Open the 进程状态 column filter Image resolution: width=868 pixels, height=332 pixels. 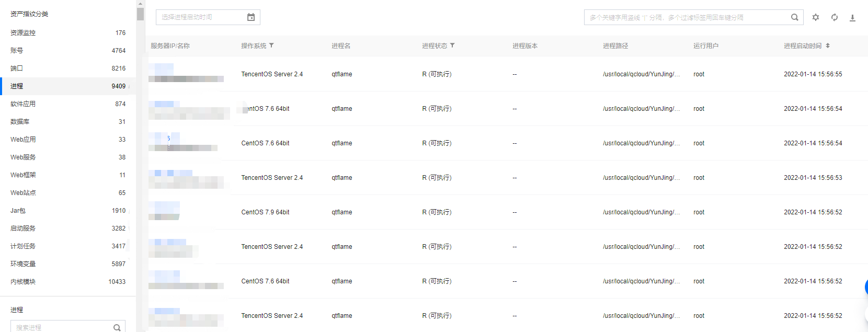(452, 45)
